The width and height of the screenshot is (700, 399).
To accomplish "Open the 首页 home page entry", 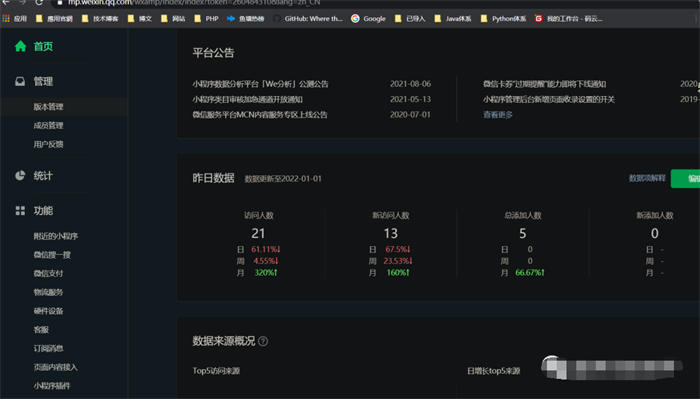I will click(x=43, y=46).
